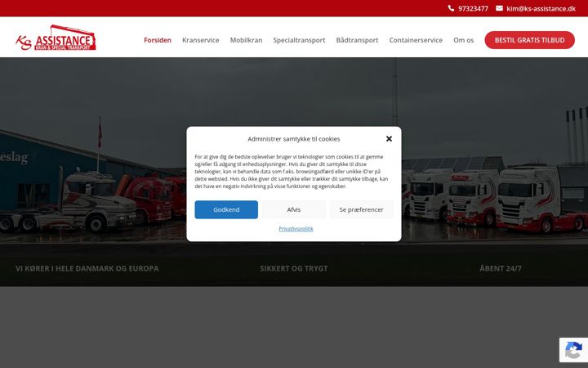Open Om os menu item
Viewport: 588px width, 368px height.
click(x=463, y=40)
